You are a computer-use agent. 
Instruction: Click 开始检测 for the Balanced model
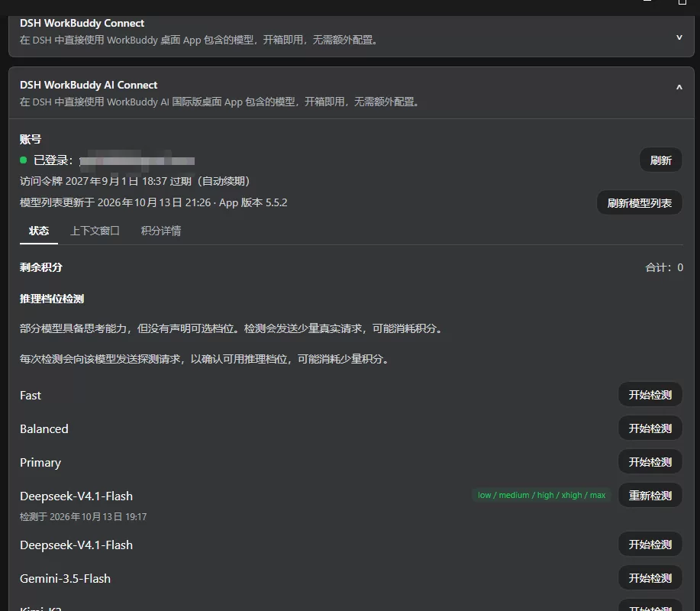(x=650, y=428)
